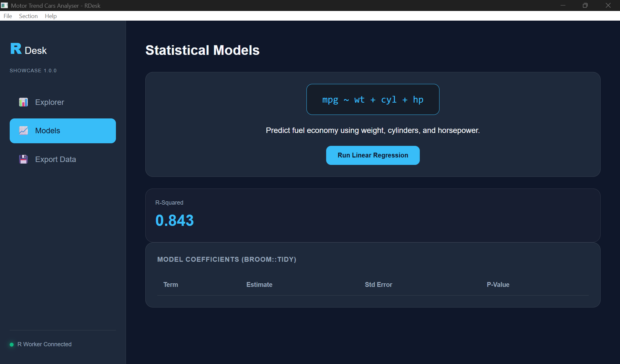Open the Help menu
Screen dimensions: 620x364
(x=50, y=16)
